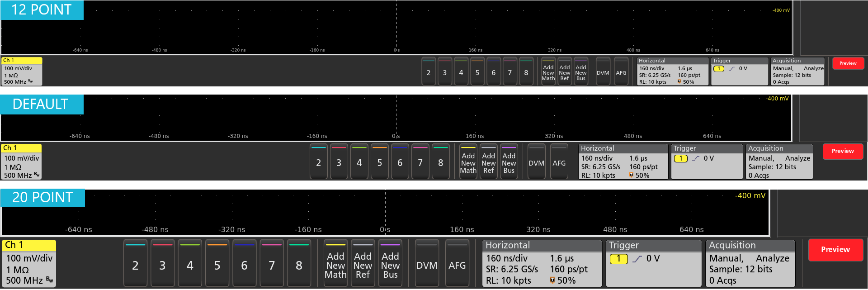The image size is (868, 290).
Task: Open the Ch 1 badge in 12 POINT panel
Action: point(22,71)
